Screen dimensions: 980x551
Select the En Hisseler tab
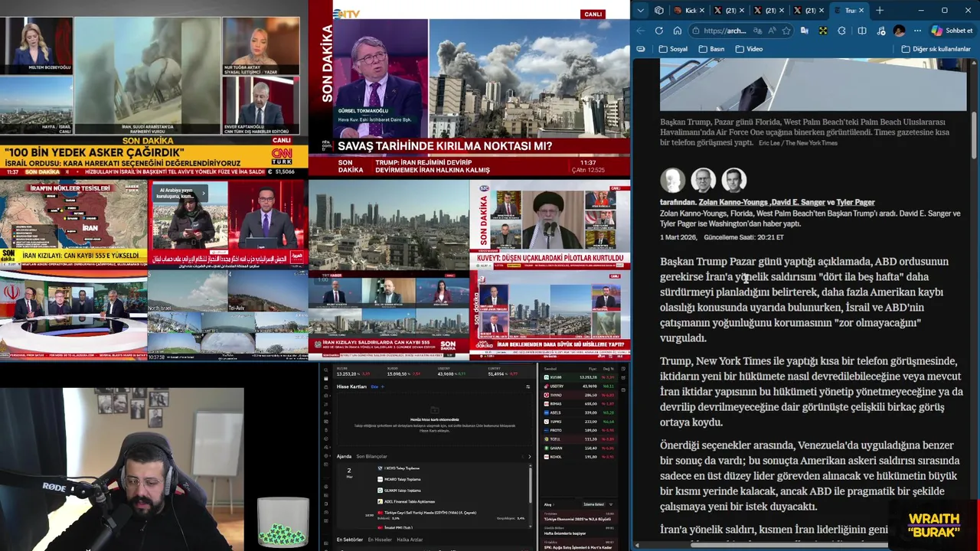click(380, 540)
